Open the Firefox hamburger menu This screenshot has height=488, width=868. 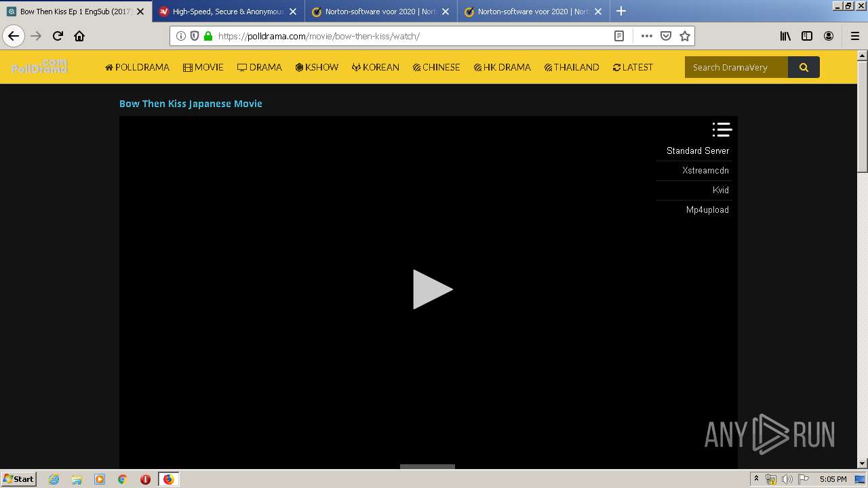[855, 36]
